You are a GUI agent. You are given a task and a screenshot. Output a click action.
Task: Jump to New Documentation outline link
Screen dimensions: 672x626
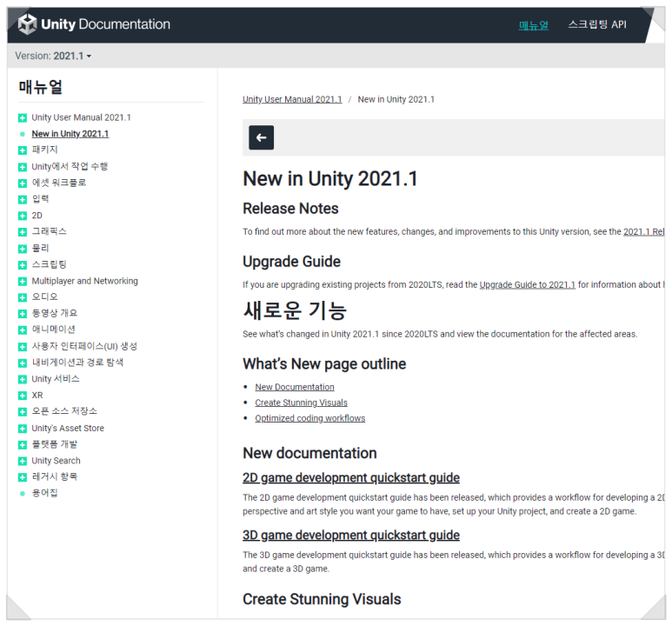point(295,387)
